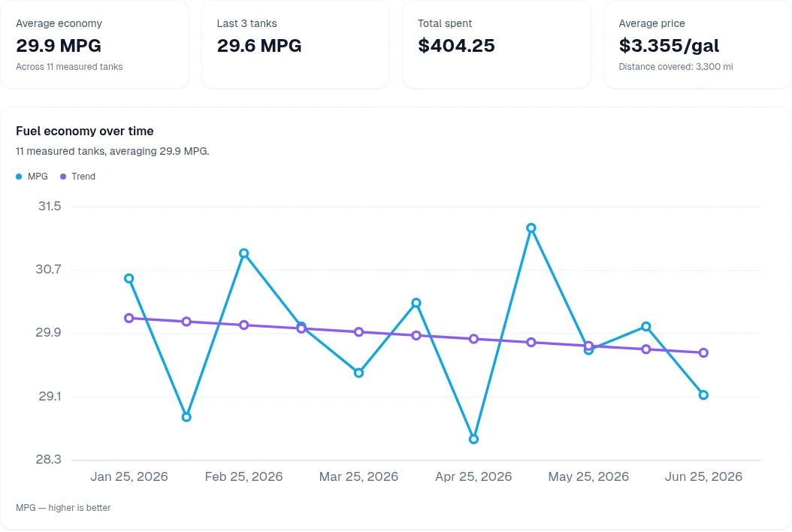Select the blue MPG point above Feb 25, 2026
792x532 pixels.
(244, 254)
